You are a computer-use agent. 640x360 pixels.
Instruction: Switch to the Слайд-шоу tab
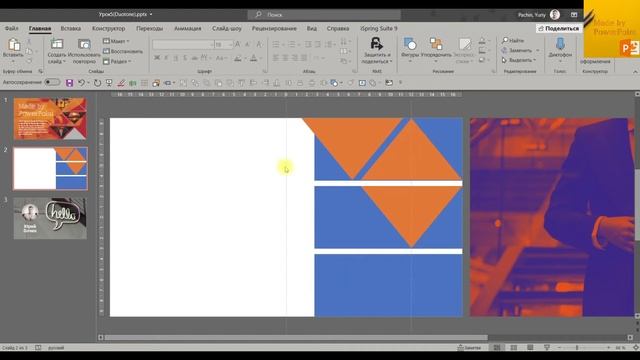[227, 29]
